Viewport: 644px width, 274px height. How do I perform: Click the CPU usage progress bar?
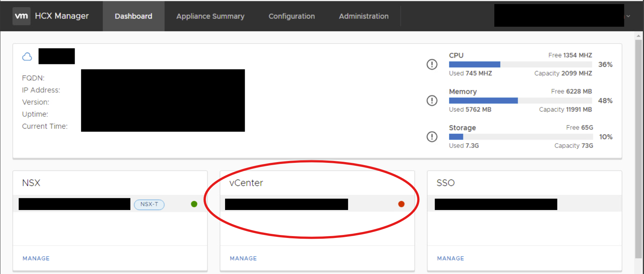(x=520, y=64)
